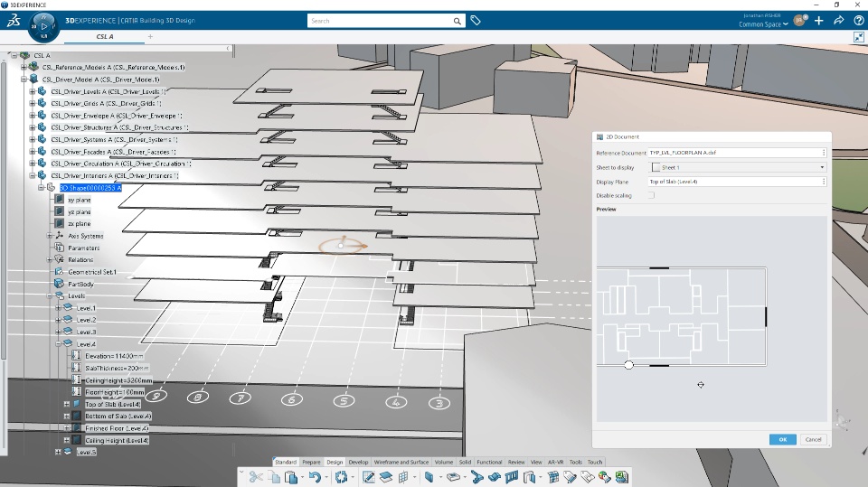Select Bottom of Slab (Level.4) item
The width and height of the screenshot is (868, 487).
click(x=118, y=417)
